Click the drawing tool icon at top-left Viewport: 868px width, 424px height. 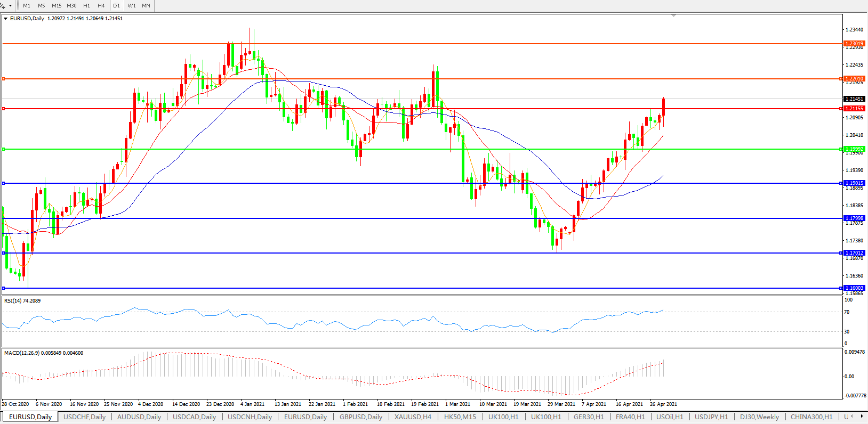pos(3,5)
